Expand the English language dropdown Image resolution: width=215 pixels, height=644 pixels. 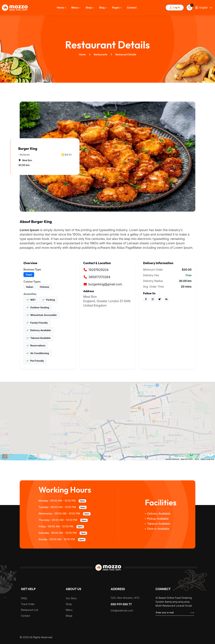(x=204, y=8)
